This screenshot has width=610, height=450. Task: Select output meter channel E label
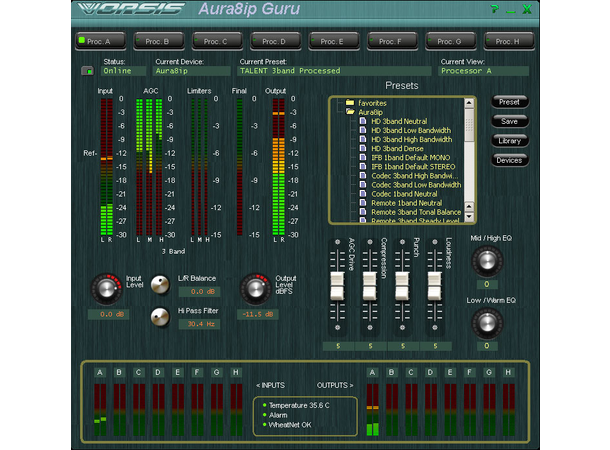[450, 373]
